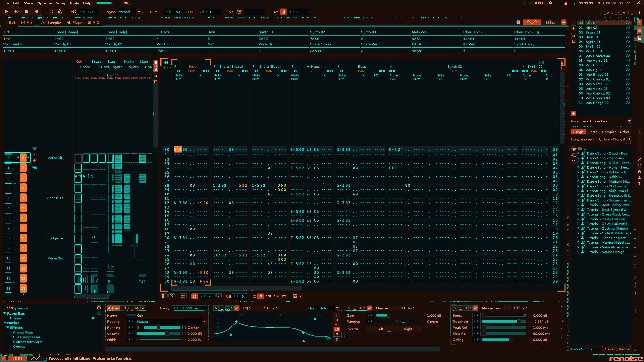This screenshot has height=362, width=644.
Task: Open the Tools menu
Action: [x=74, y=3]
